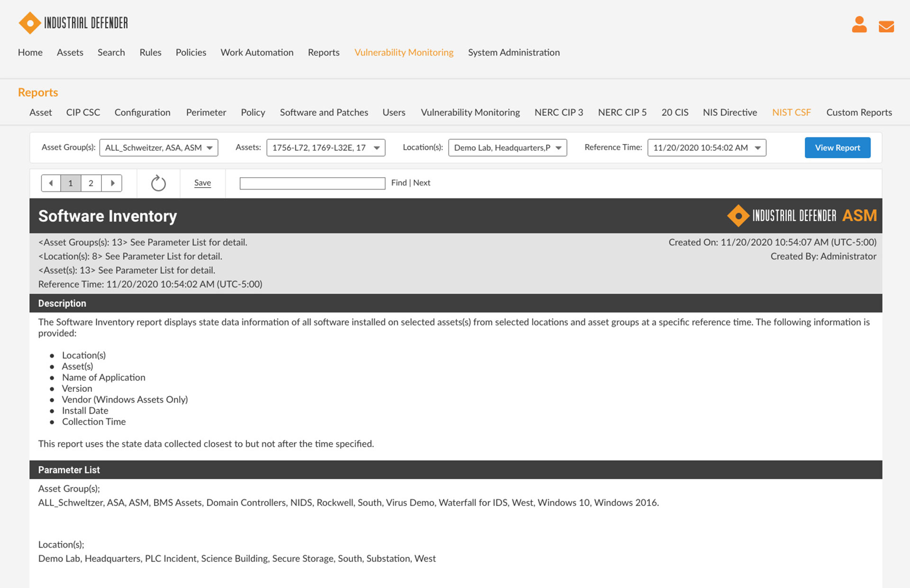Image resolution: width=910 pixels, height=588 pixels.
Task: Click the Industrial Defender logo
Action: pyautogui.click(x=73, y=23)
